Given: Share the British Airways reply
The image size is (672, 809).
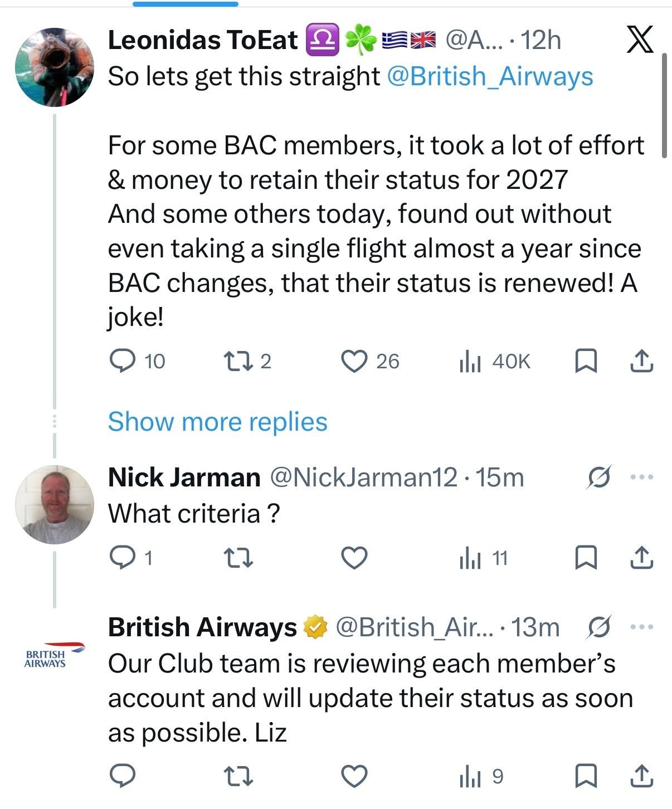Looking at the screenshot, I should click(641, 776).
